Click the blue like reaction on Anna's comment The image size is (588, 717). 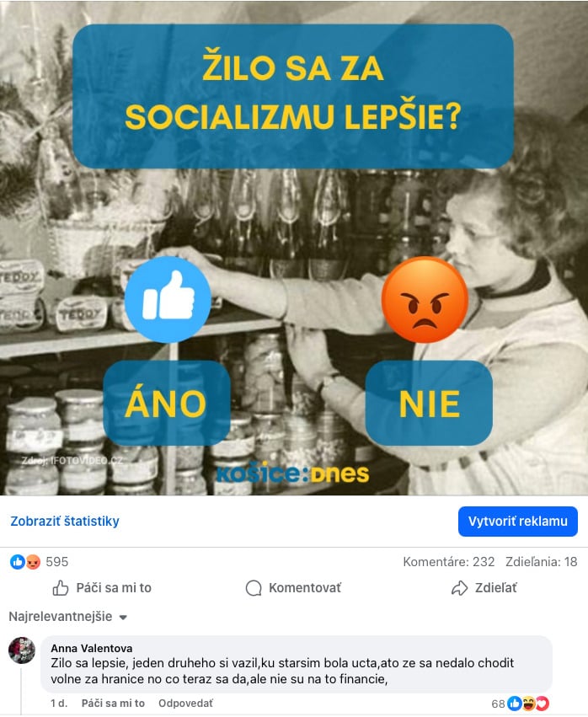click(515, 704)
